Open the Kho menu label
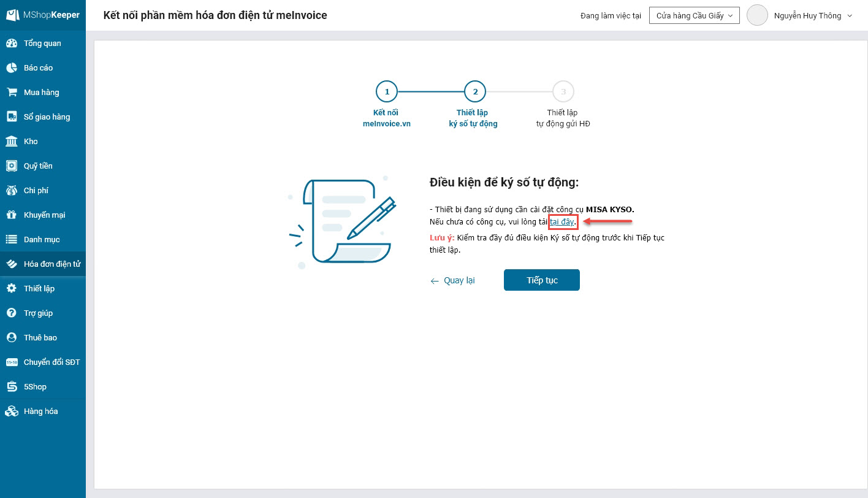The image size is (868, 498). [31, 142]
